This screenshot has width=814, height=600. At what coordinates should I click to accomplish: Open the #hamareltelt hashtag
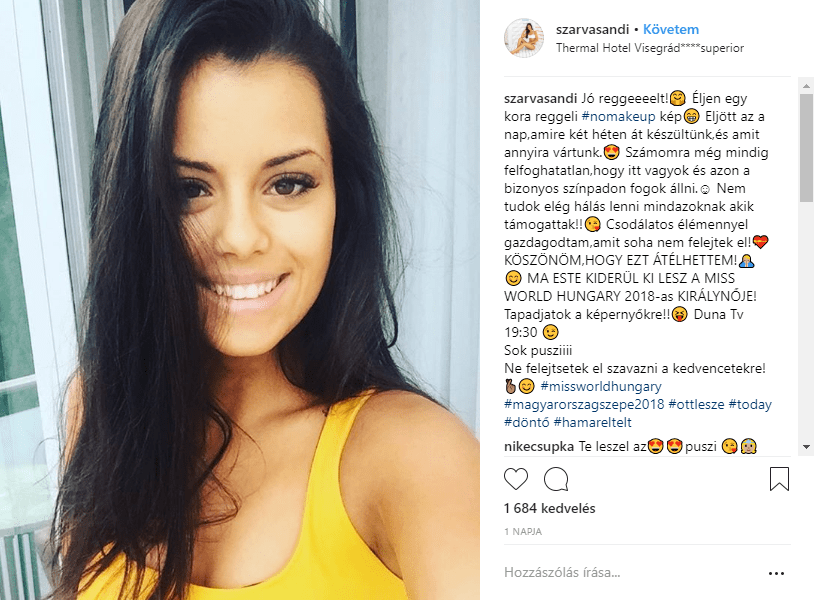click(592, 422)
